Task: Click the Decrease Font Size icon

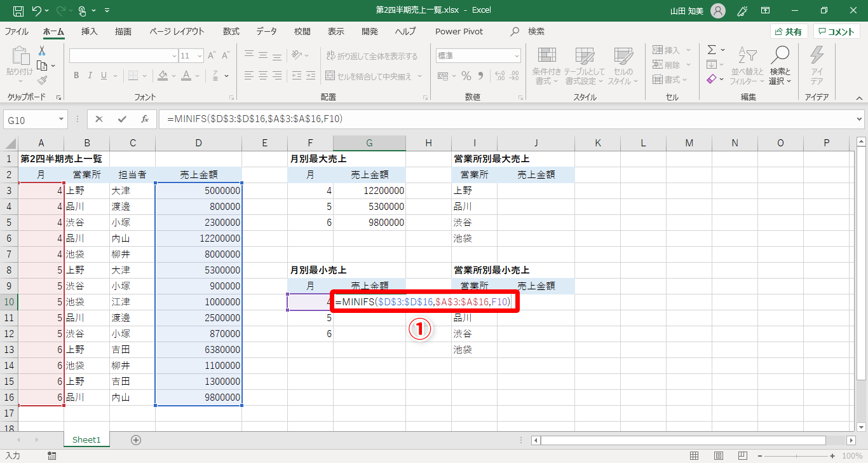Action: pos(226,56)
